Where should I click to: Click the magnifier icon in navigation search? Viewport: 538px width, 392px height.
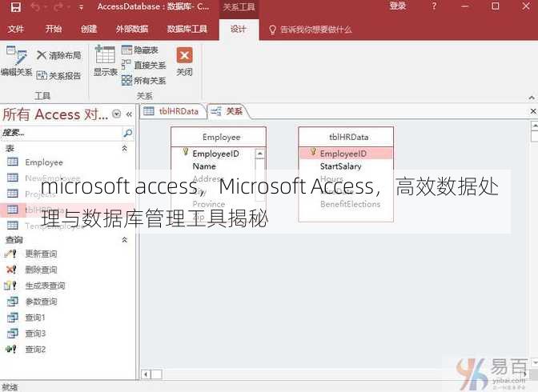(x=128, y=133)
